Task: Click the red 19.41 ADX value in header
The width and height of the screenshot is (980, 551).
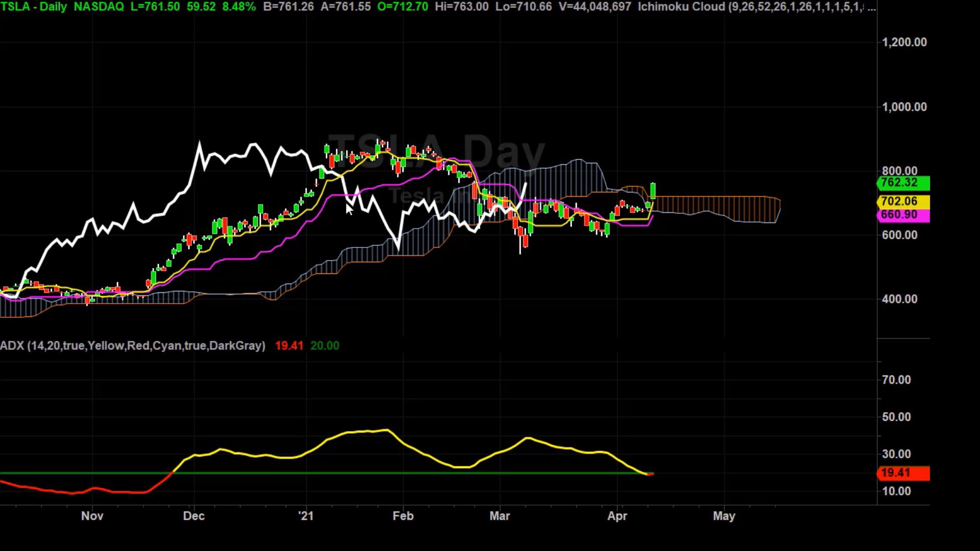Action: coord(289,346)
